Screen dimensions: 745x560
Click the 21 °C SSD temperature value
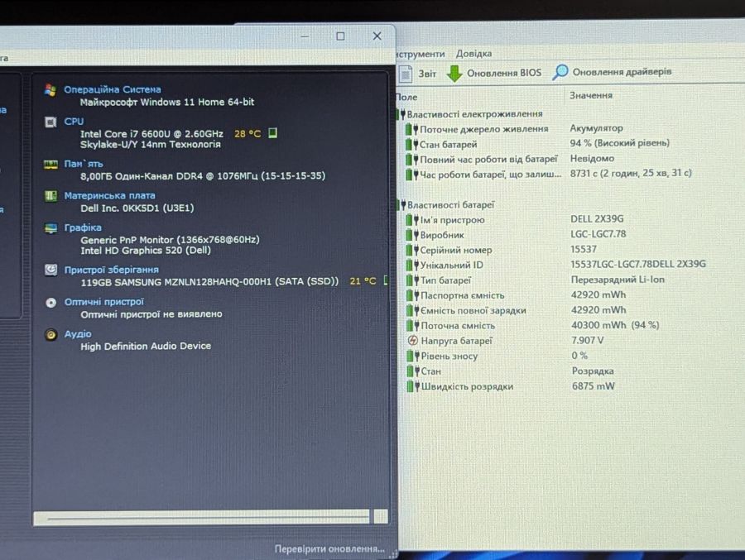click(363, 281)
